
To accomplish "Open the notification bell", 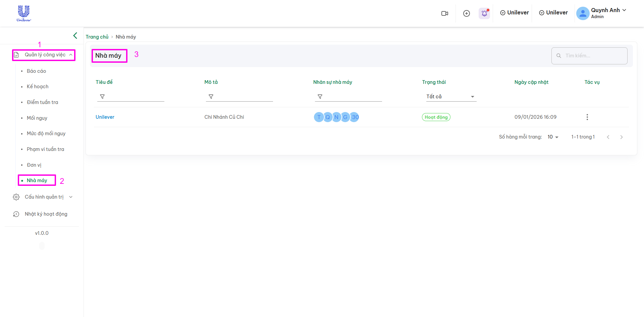I will coord(484,13).
